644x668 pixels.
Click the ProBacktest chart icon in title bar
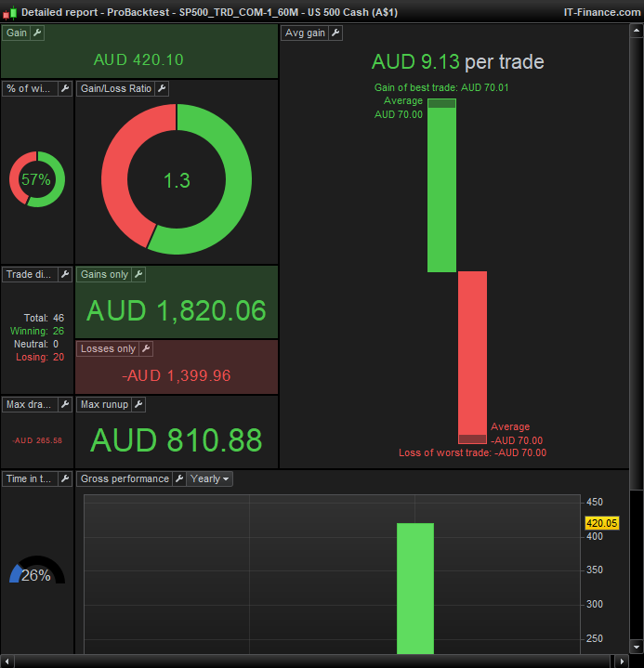[x=10, y=11]
